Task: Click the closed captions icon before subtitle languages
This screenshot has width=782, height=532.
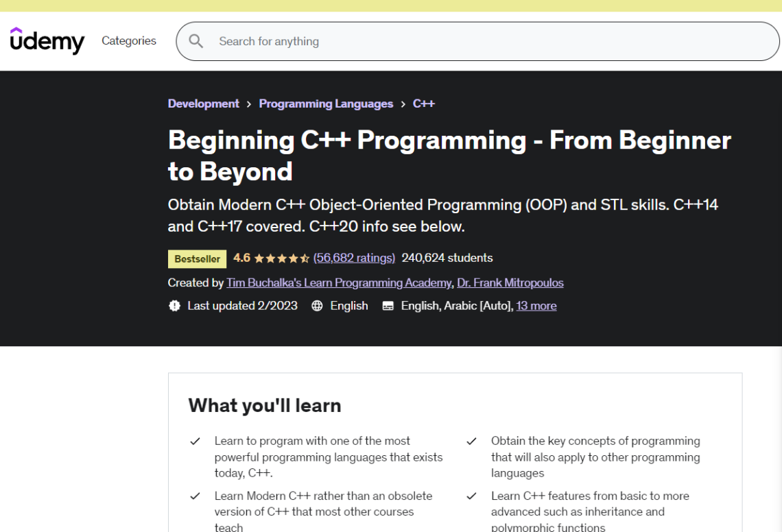Action: [x=388, y=306]
